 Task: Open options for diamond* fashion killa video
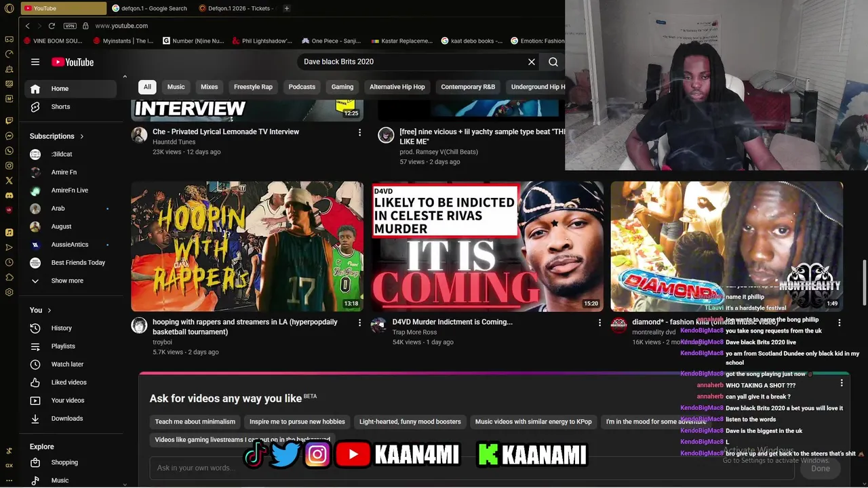[840, 323]
